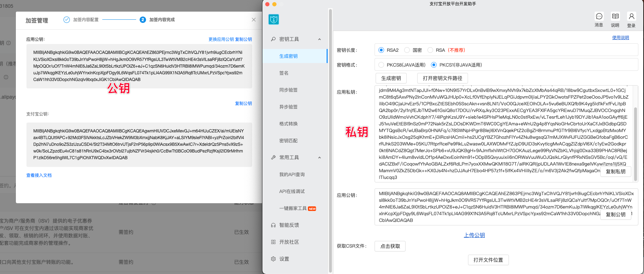Viewport: 644px width, 274px height.
Task: Click the 应用公钥 key box in dialog
Action: pyautogui.click(x=139, y=66)
